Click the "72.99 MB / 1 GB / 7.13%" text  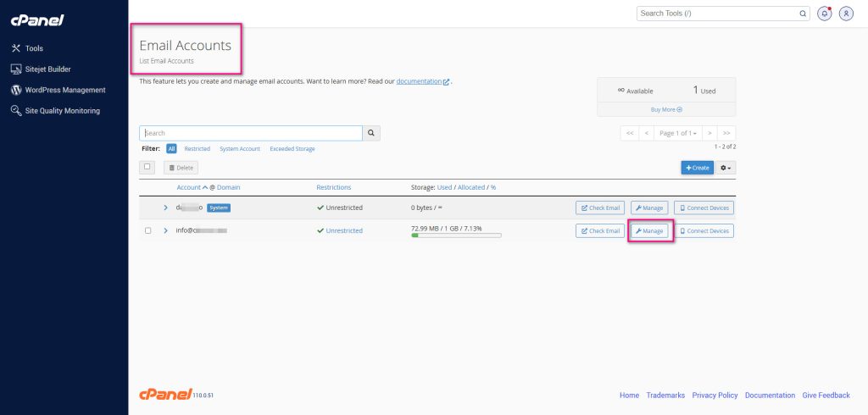447,228
